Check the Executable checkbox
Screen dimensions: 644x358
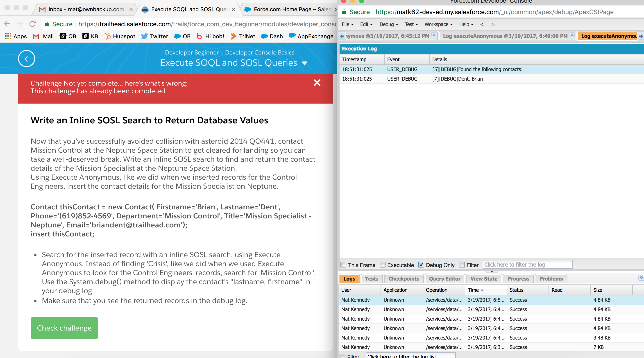[383, 265]
